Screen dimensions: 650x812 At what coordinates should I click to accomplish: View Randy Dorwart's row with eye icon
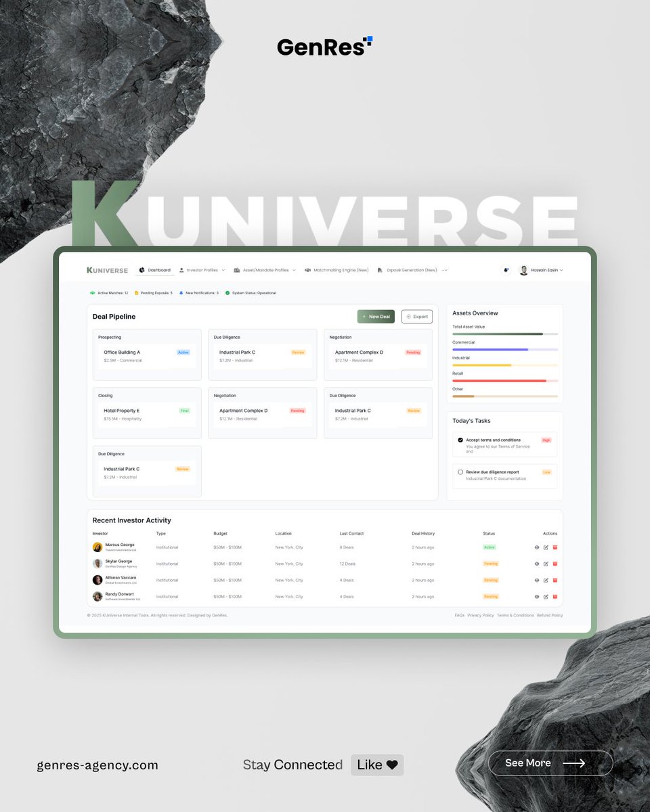point(537,597)
